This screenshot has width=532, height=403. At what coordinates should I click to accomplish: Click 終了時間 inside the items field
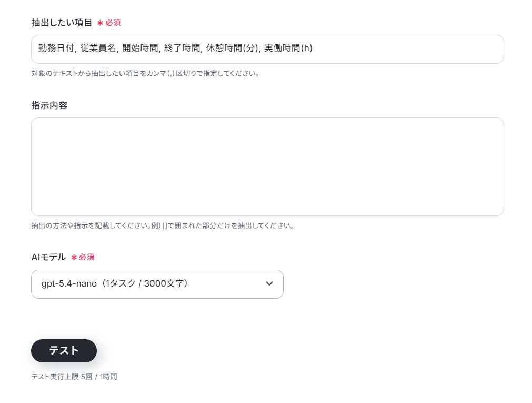point(182,48)
